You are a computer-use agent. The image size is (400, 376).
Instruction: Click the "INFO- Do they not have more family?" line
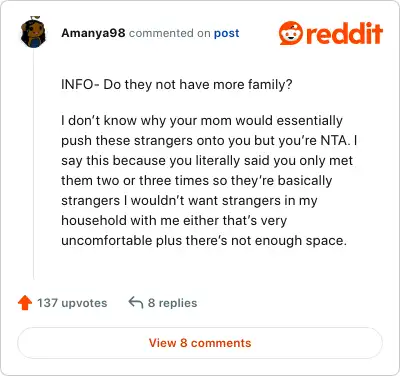[177, 85]
